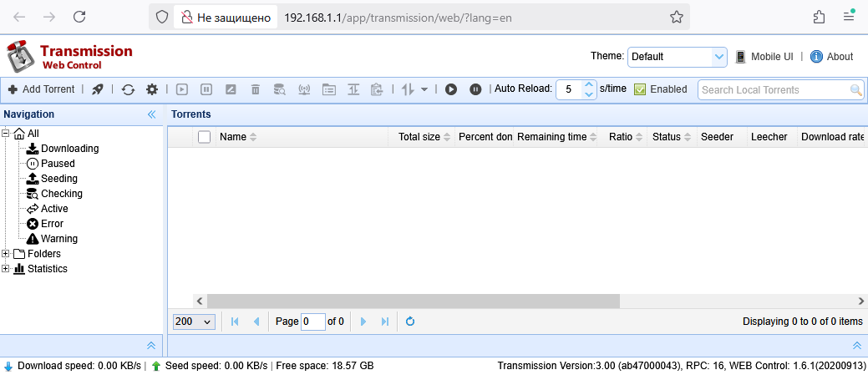Start all torrents with black play icon
The image size is (868, 375).
(x=451, y=89)
